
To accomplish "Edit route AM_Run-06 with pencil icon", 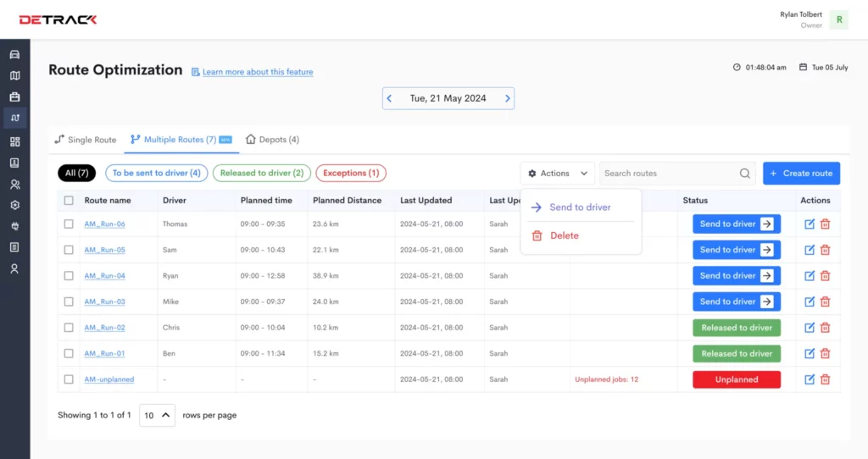I will [810, 224].
